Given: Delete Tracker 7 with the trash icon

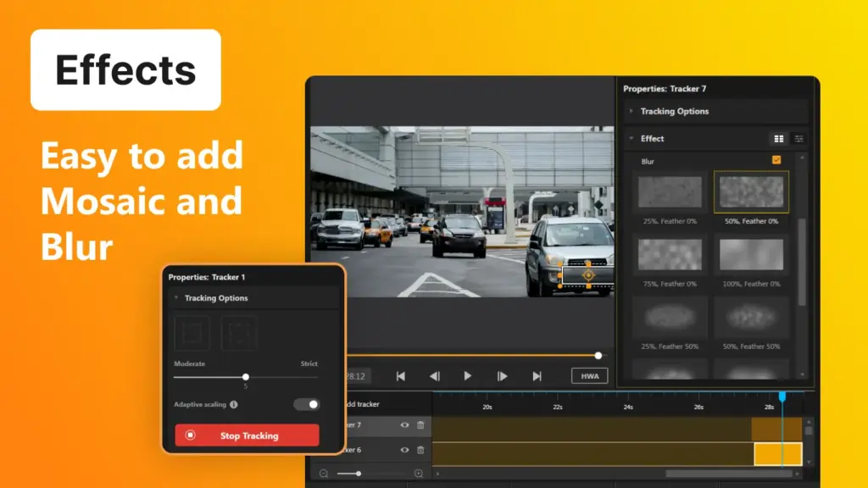Looking at the screenshot, I should point(421,426).
